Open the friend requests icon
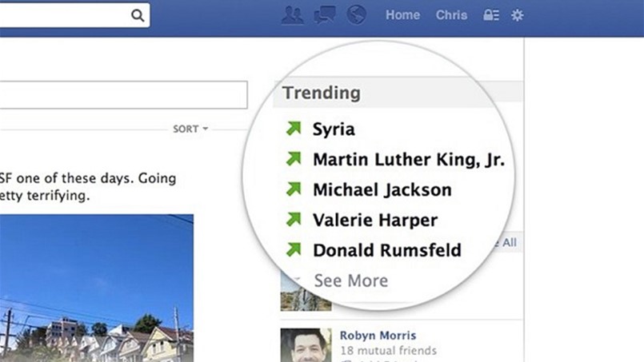 (x=293, y=15)
